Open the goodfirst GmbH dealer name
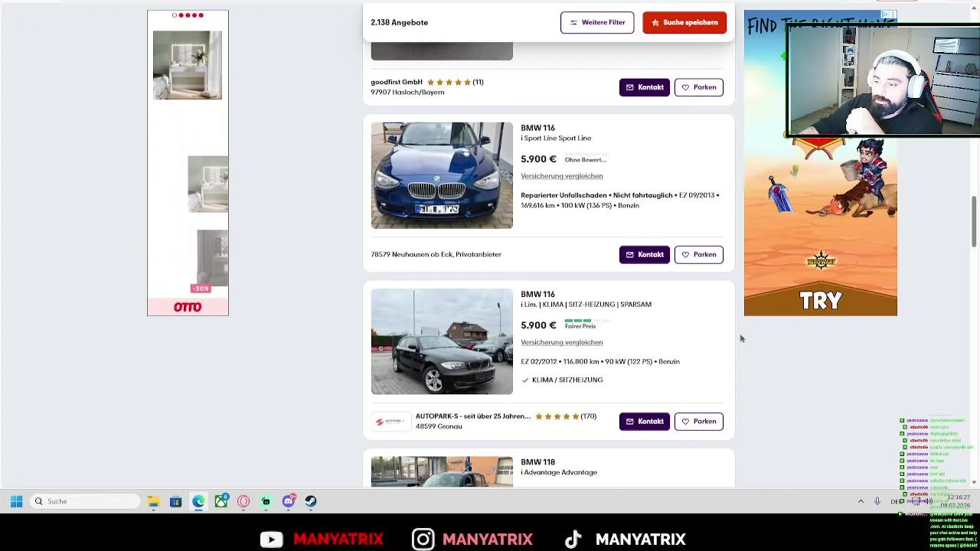Image resolution: width=980 pixels, height=551 pixels. pos(397,82)
